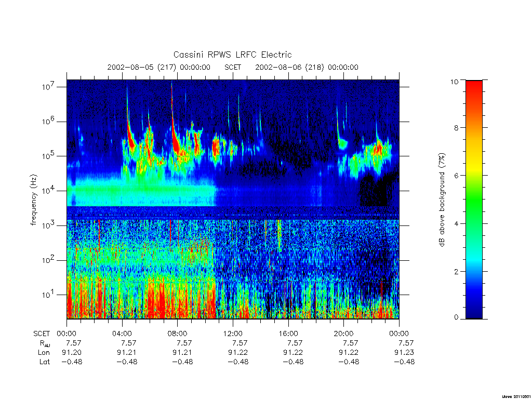Click the 10^1 frequency tick label
This screenshot has height=399, width=532.
coord(48,295)
